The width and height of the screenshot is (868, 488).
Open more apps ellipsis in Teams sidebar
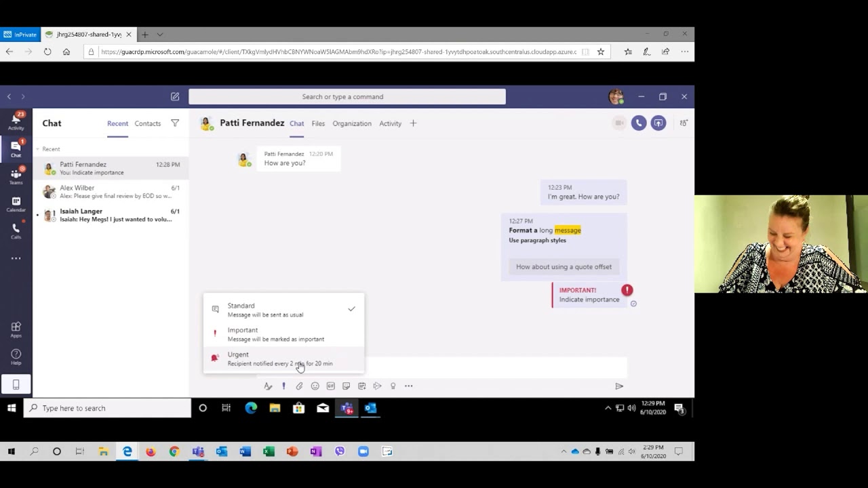pos(16,258)
